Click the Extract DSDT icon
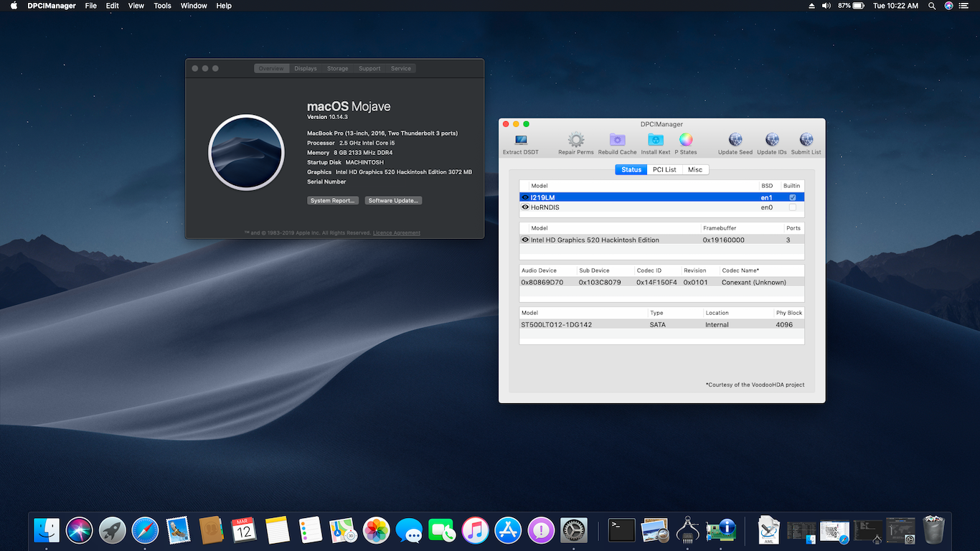This screenshot has height=551, width=980. point(519,141)
